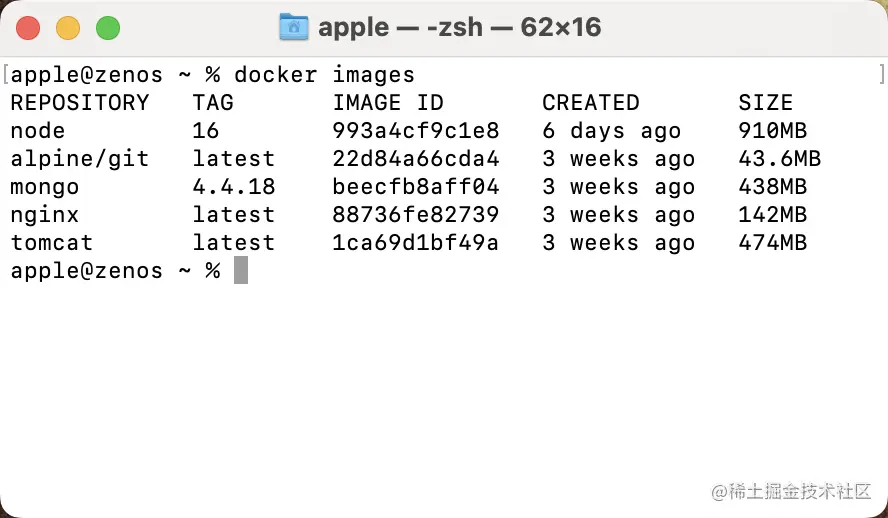Screen dimensions: 888x518
Task: Click the 43.6MB size entry
Action: coord(780,159)
